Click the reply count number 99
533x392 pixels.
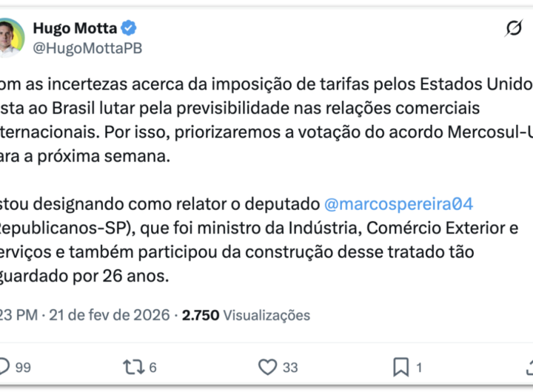point(23,367)
